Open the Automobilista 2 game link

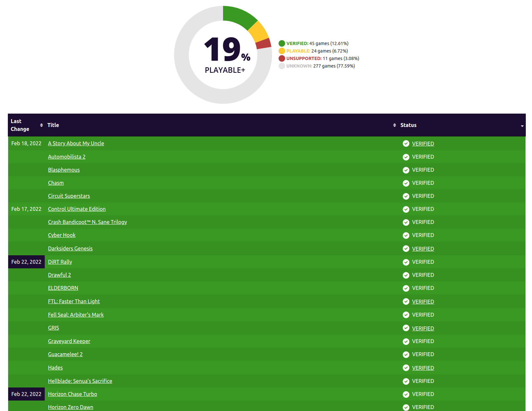coord(67,157)
